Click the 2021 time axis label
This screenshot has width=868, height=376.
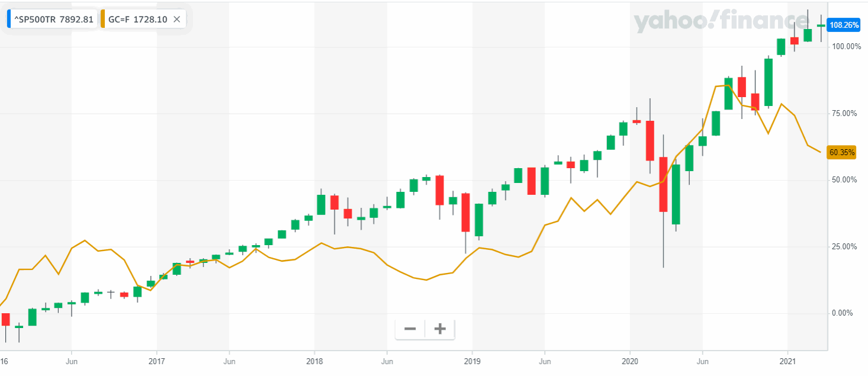(787, 360)
